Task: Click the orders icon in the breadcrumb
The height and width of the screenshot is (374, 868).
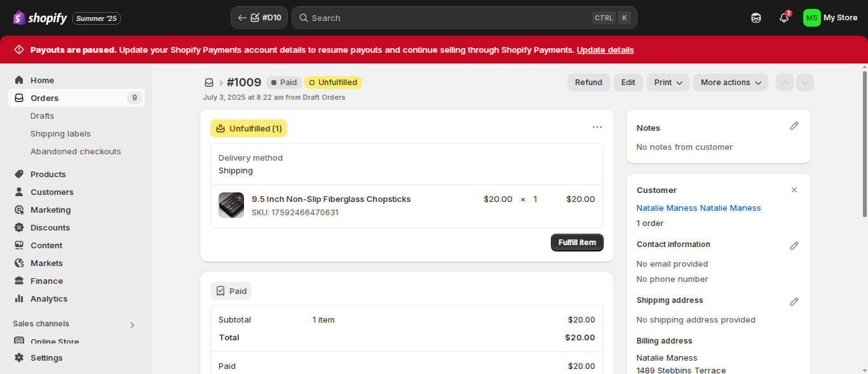Action: coord(208,83)
